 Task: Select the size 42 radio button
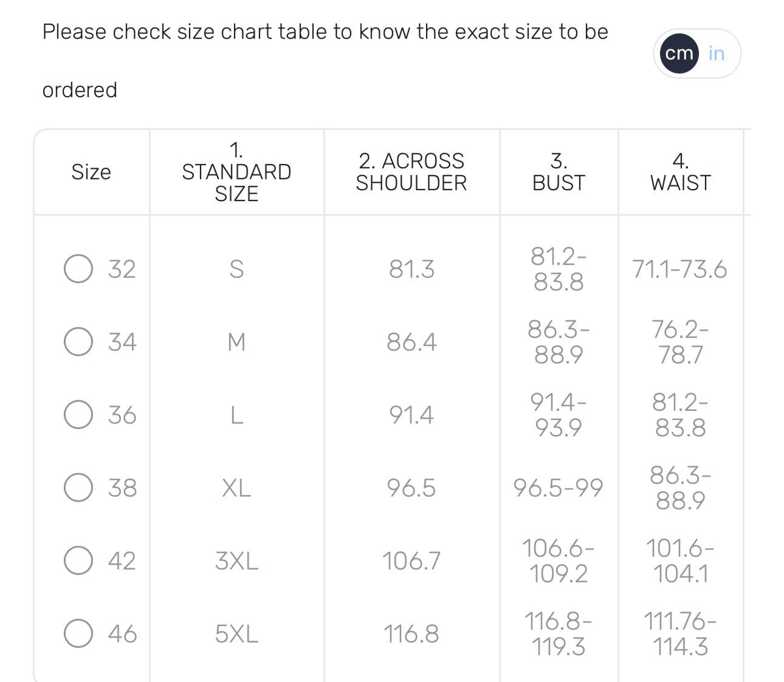(x=78, y=560)
